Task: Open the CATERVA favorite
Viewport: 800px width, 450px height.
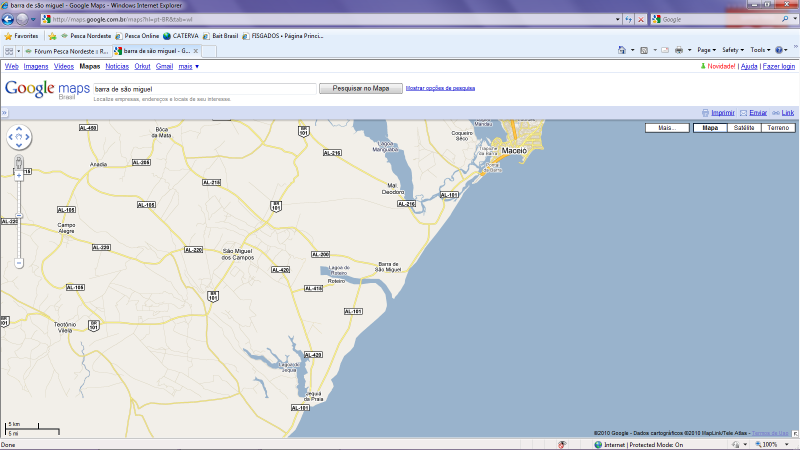Action: coord(181,36)
